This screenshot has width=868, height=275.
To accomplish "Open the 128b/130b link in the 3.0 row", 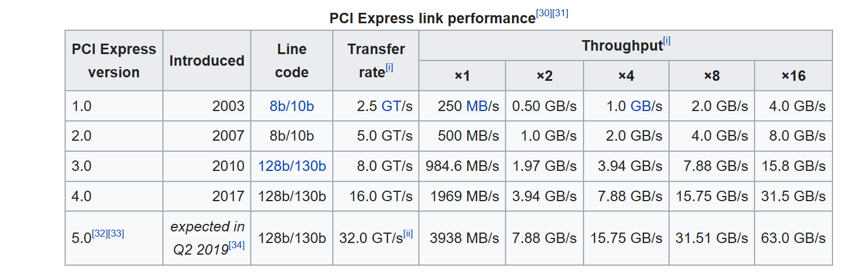I will tap(291, 166).
